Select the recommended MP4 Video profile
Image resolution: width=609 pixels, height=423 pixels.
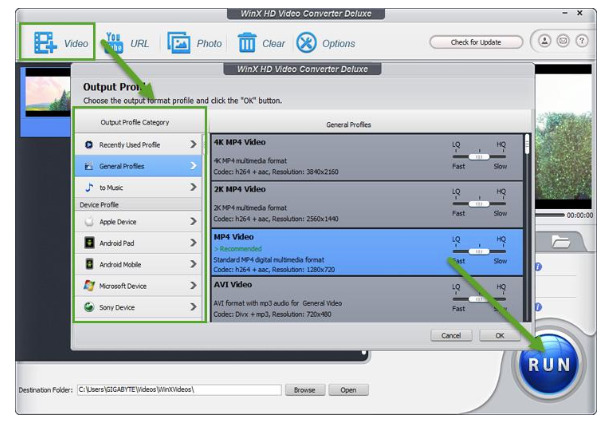pyautogui.click(x=367, y=252)
